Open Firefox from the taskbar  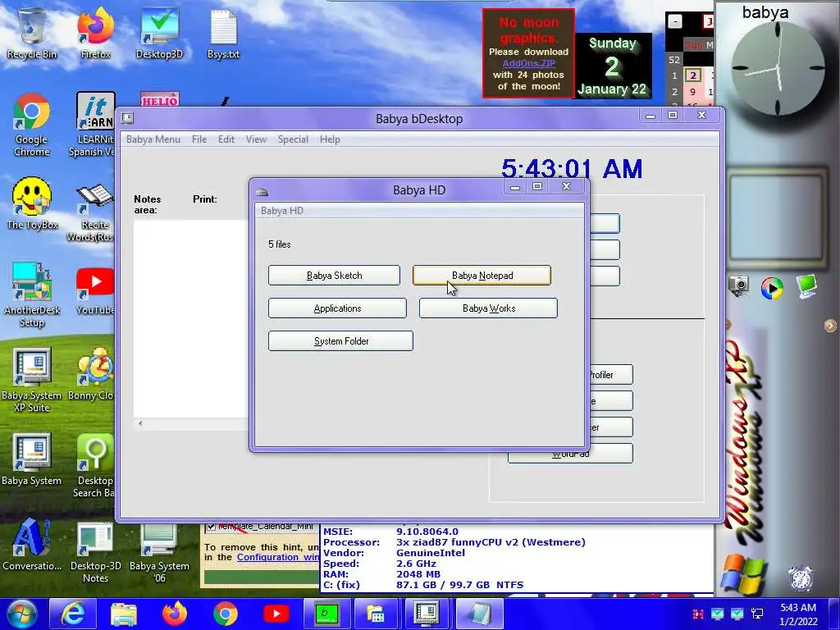(x=175, y=614)
